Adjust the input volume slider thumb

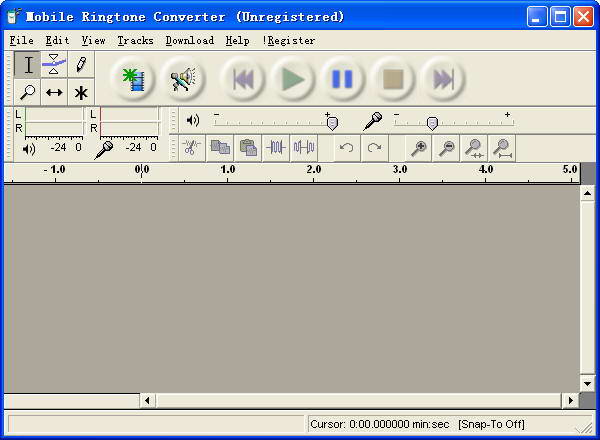(432, 123)
